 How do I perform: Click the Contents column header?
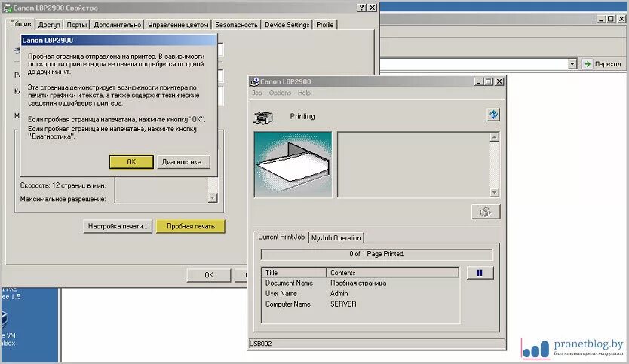point(392,273)
